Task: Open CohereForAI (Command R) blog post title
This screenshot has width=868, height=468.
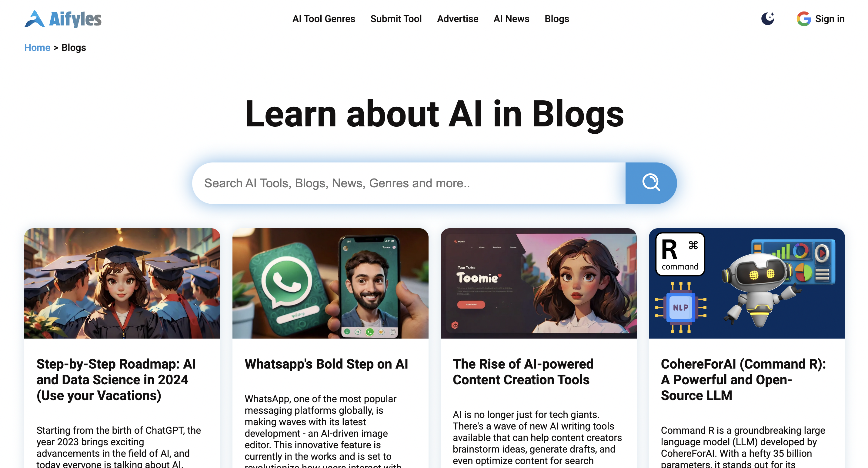Action: 743,379
